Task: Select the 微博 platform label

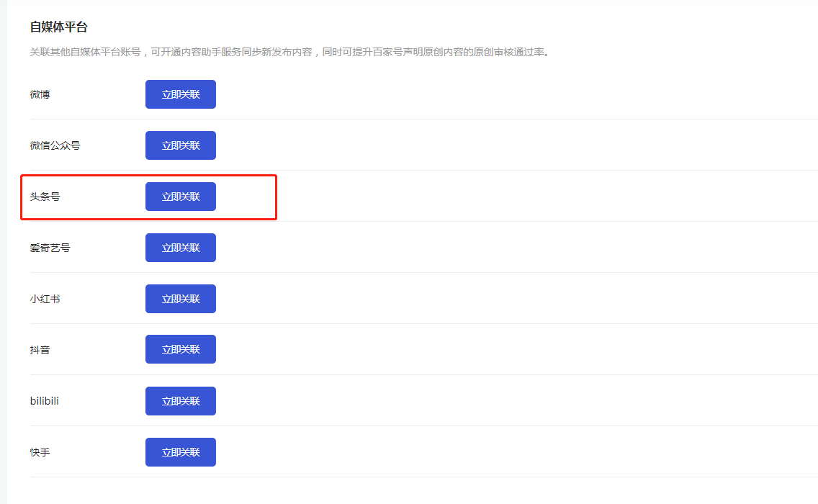Action: click(x=40, y=94)
